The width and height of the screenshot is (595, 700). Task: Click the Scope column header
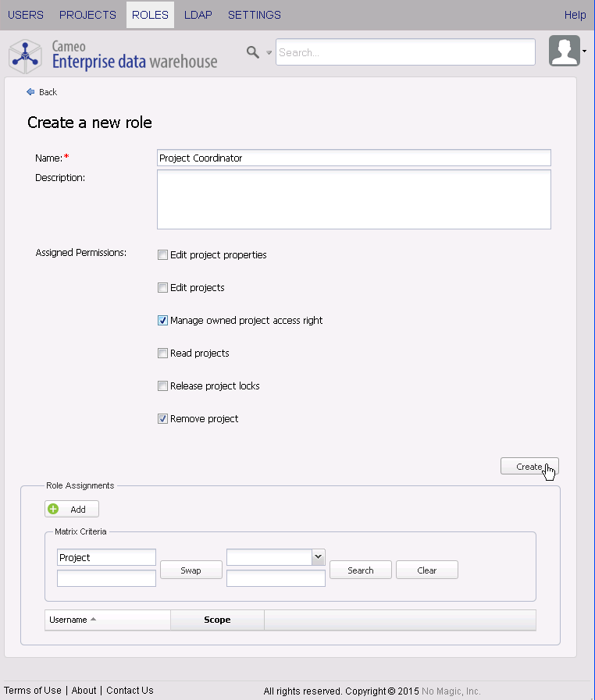217,620
